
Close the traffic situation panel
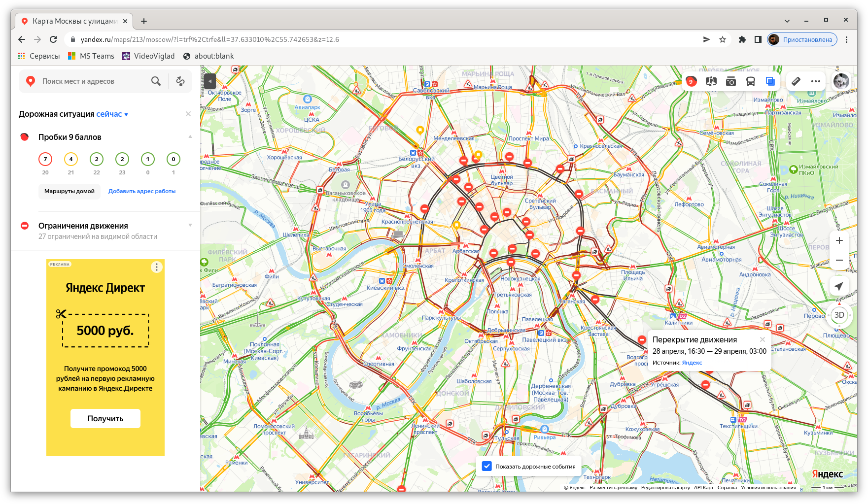point(188,114)
